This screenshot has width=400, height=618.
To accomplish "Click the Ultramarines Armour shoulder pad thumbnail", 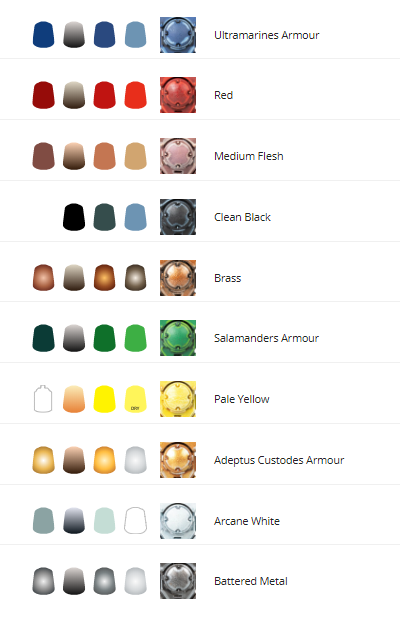I will point(178,35).
